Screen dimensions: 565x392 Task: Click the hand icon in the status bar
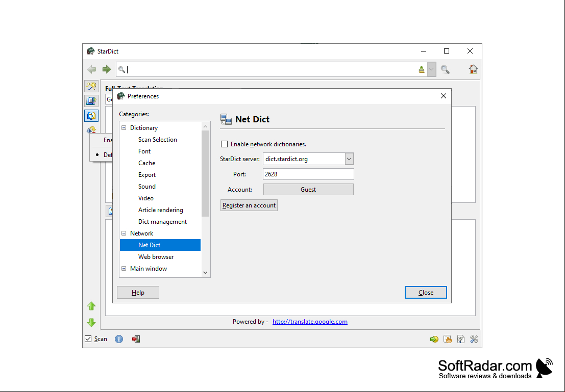[448, 339]
